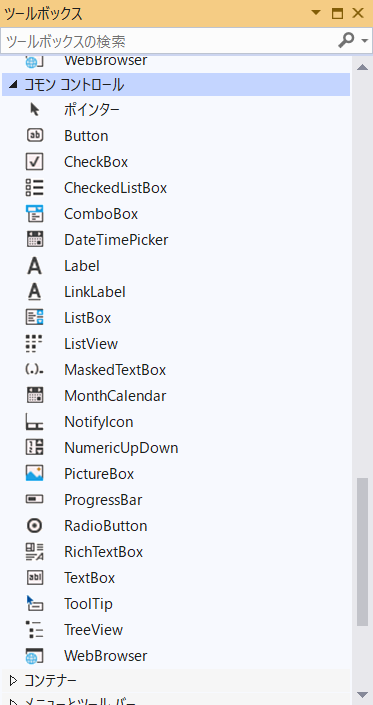Pick the NotifyIcon control icon
Viewport: 373px width, 705px height.
[x=35, y=422]
